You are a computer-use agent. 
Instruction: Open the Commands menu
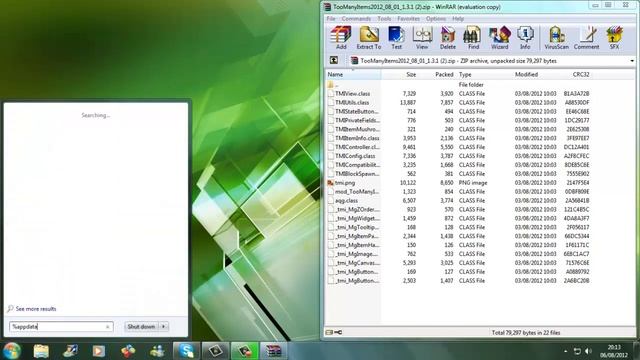coord(356,19)
